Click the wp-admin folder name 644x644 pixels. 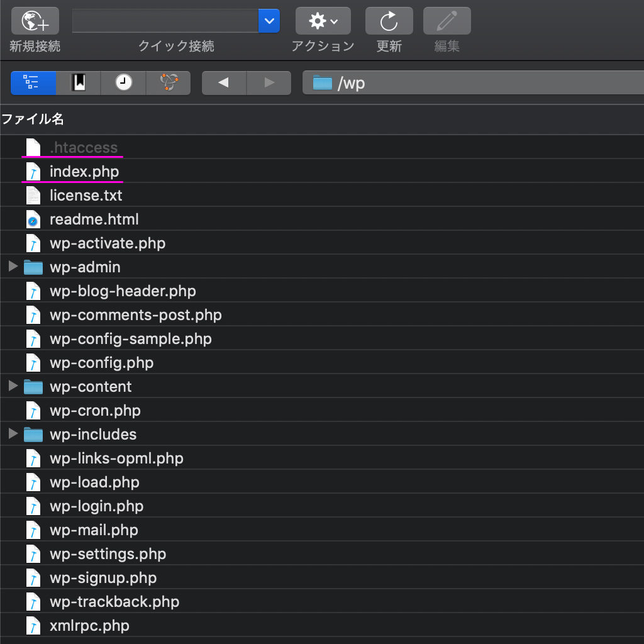(85, 267)
